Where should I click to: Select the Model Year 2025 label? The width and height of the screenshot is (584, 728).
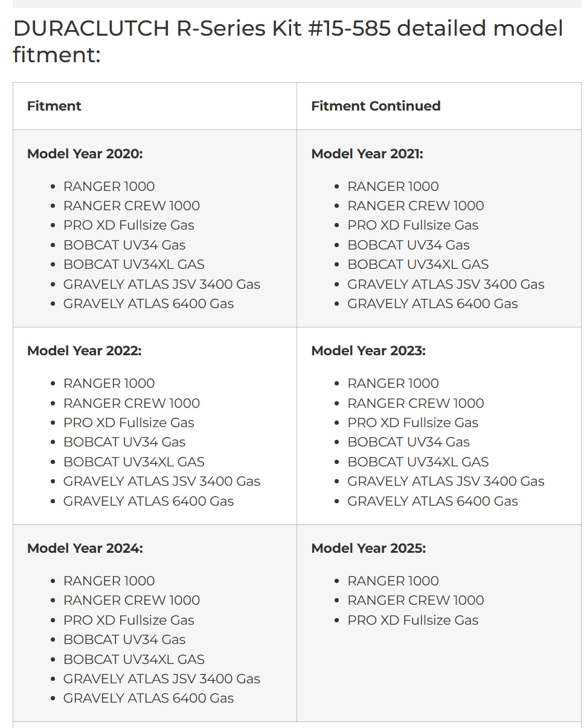click(x=368, y=548)
